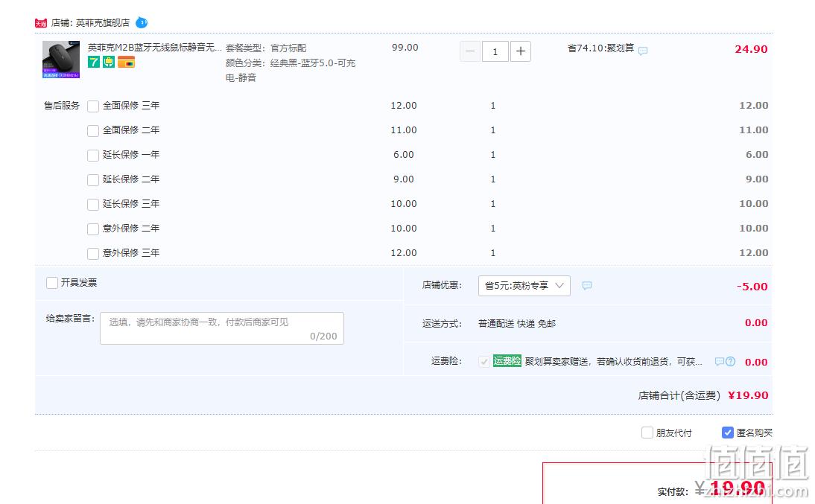
Task: Click the 颜色分类 经典黑-蓝牙5.0 spec text
Action: tap(290, 70)
